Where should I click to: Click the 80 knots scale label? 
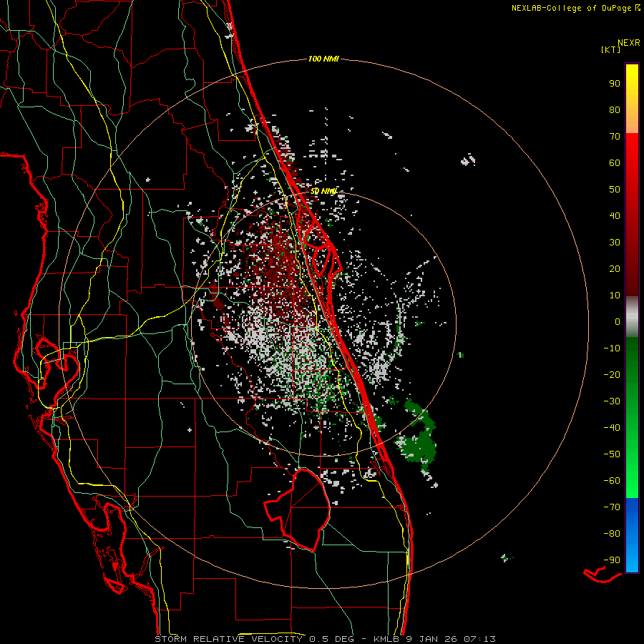[x=615, y=110]
